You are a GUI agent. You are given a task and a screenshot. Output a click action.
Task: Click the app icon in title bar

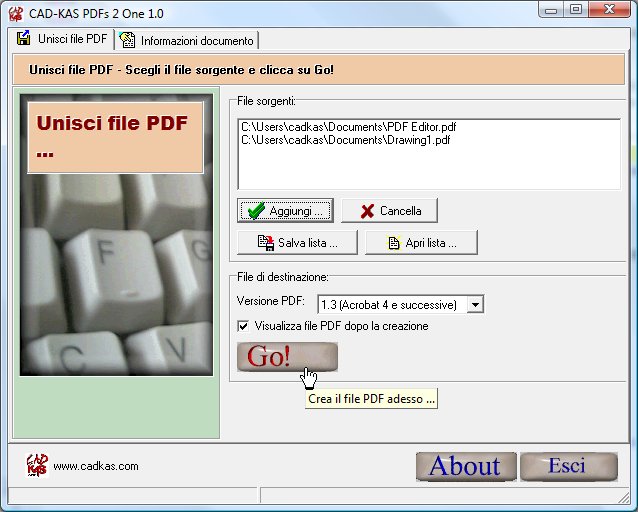click(15, 13)
